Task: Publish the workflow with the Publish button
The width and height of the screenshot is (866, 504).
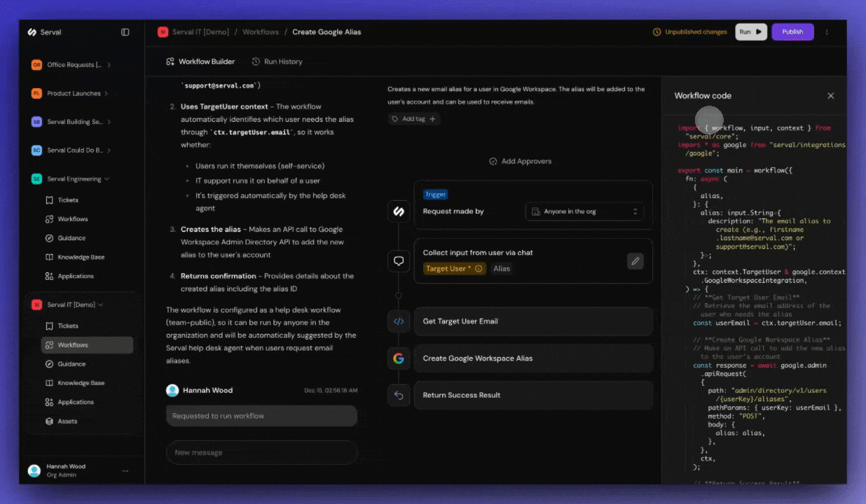Action: [792, 31]
